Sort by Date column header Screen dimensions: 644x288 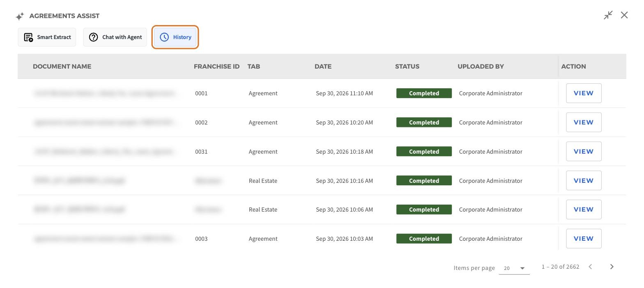click(323, 67)
